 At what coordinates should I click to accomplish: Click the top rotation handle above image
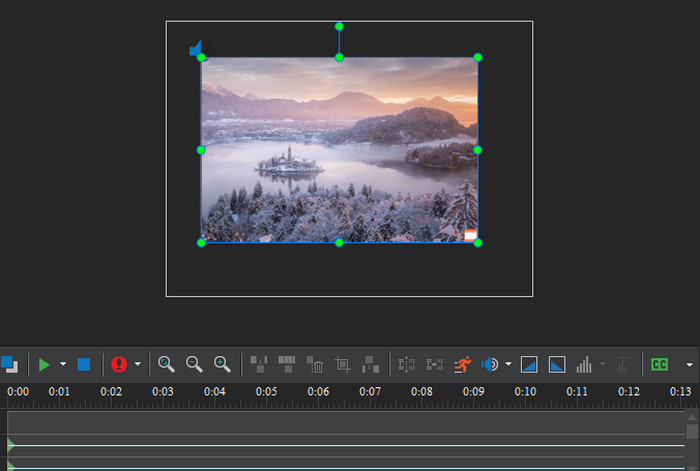[339, 26]
